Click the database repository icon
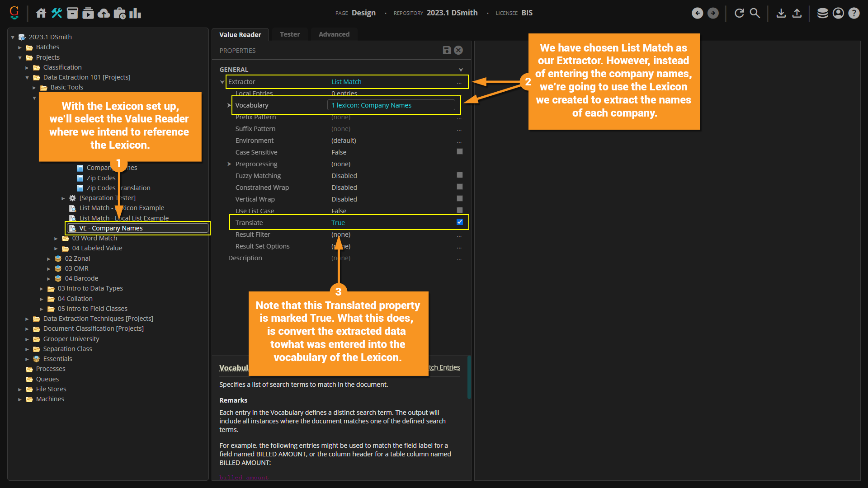This screenshot has width=868, height=488. coord(822,13)
